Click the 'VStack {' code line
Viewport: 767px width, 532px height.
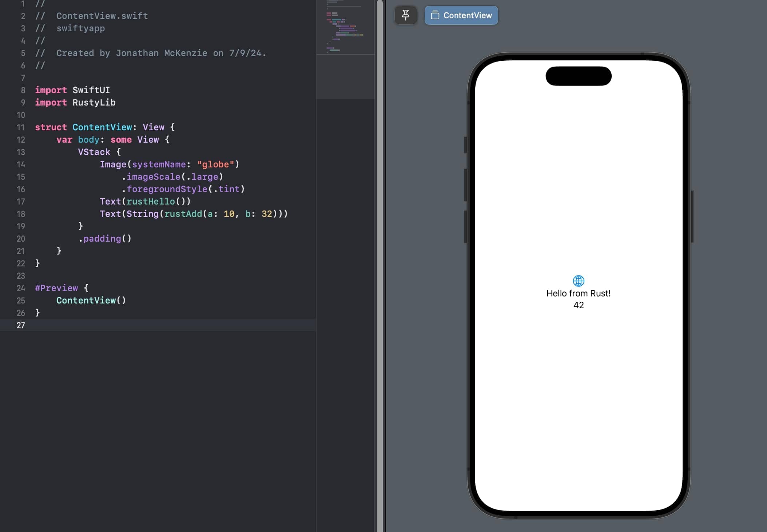pyautogui.click(x=99, y=152)
